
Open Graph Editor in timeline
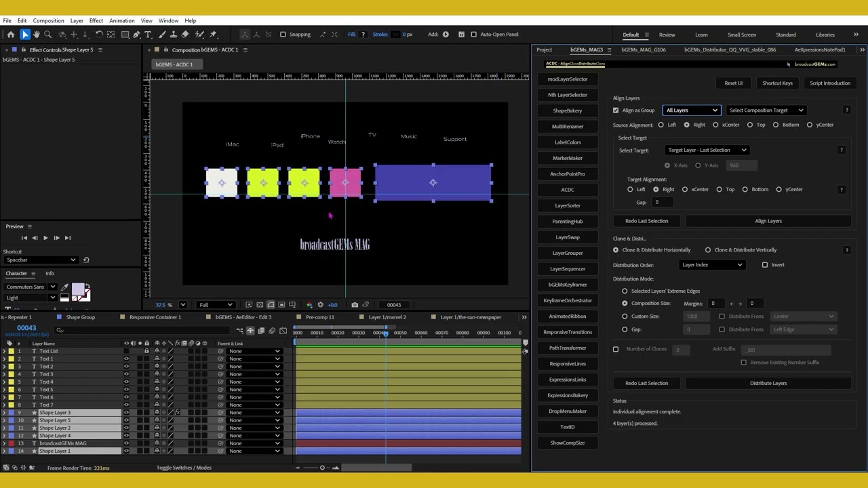click(x=283, y=331)
